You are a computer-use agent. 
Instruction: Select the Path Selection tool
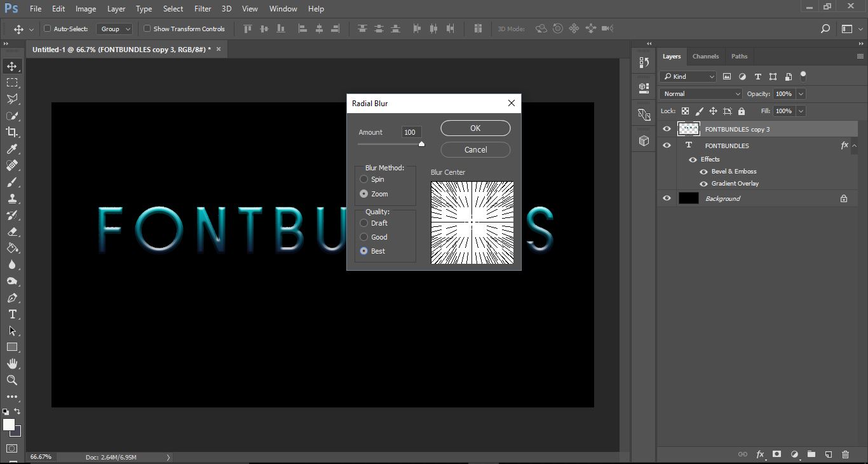coord(12,331)
